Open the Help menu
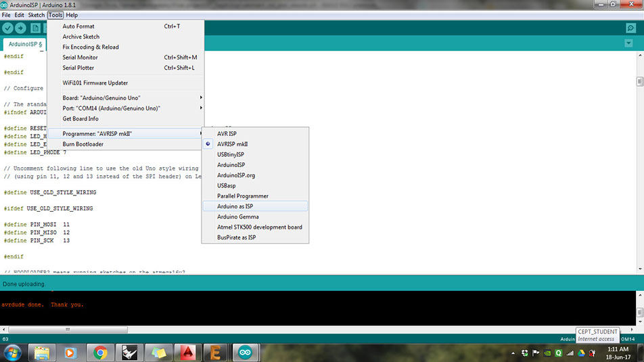Image resolution: width=644 pixels, height=362 pixels. coord(72,15)
